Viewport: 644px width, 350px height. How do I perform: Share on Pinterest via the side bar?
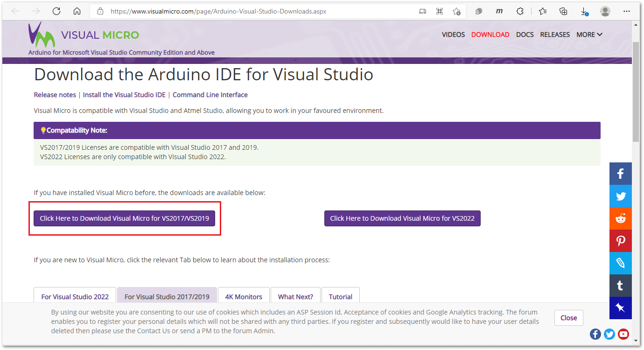(621, 241)
